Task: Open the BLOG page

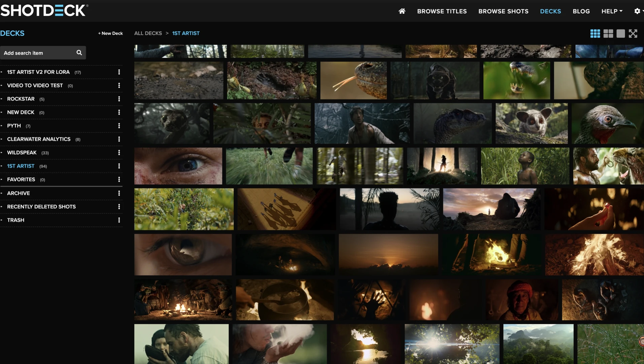Action: click(581, 11)
